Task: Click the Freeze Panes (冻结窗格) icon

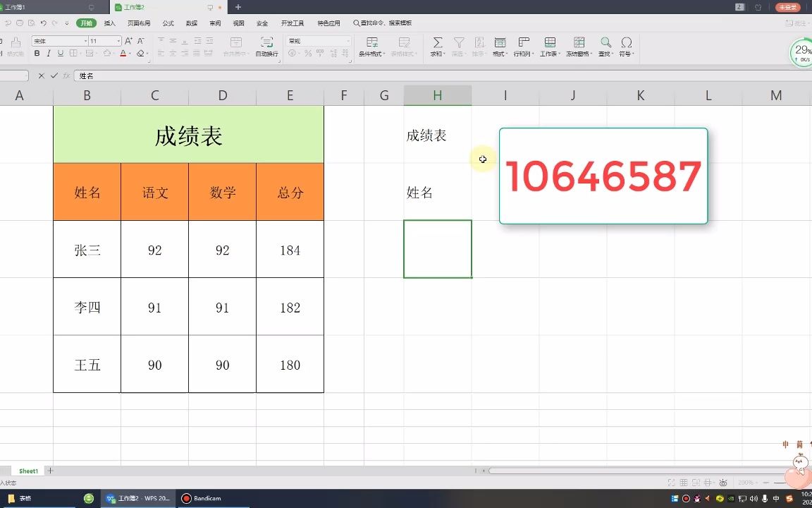Action: pyautogui.click(x=579, y=42)
